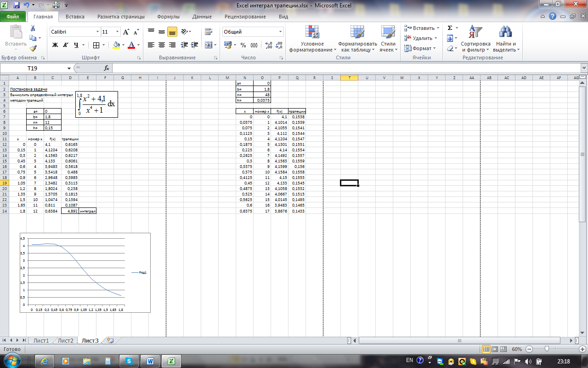Toggle wrap text in cells
588x368 pixels.
tap(209, 32)
